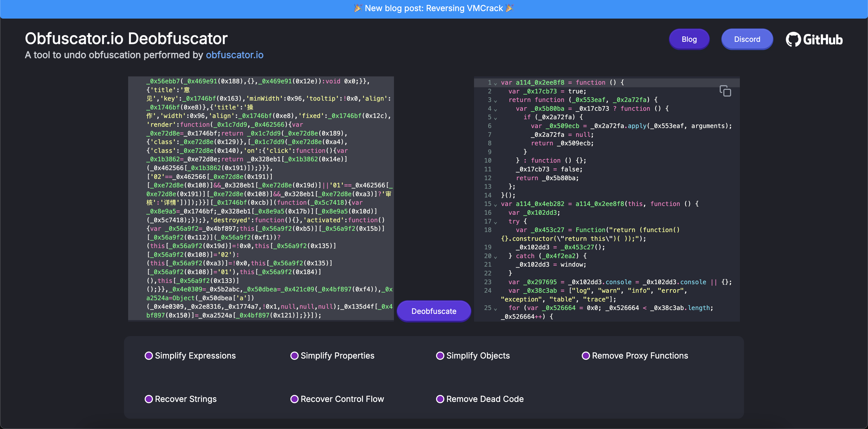Collapse the fold arrow at line 15
Image resolution: width=868 pixels, height=429 pixels.
click(x=495, y=205)
